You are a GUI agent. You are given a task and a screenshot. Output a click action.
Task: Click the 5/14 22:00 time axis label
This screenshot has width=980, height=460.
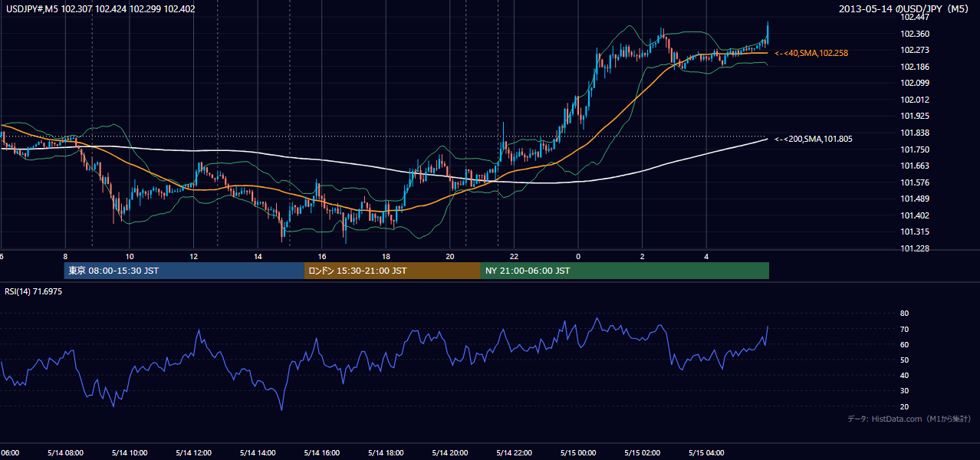click(x=514, y=453)
